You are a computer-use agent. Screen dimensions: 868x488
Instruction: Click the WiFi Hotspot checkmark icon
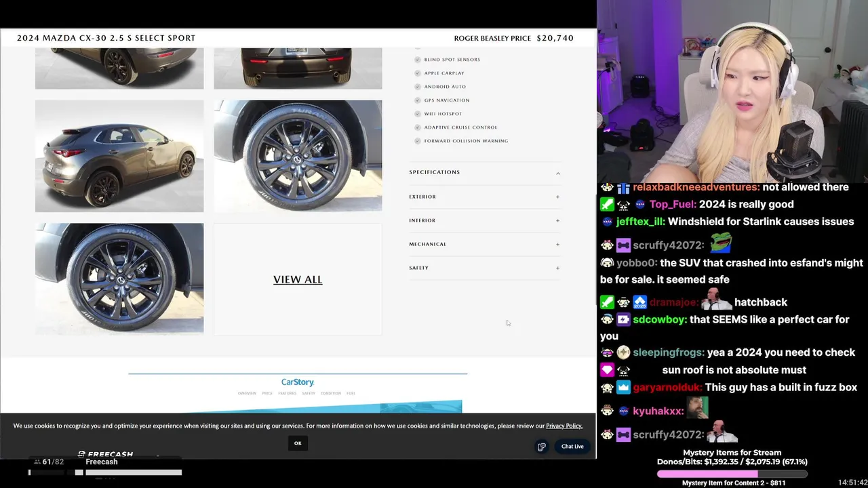[418, 114]
